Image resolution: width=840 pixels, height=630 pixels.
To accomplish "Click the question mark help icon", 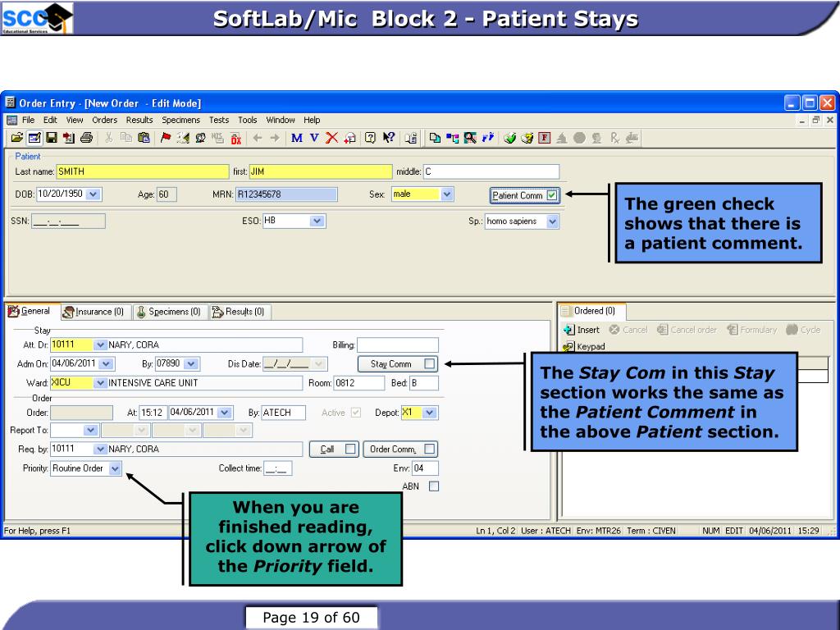I will (x=370, y=138).
